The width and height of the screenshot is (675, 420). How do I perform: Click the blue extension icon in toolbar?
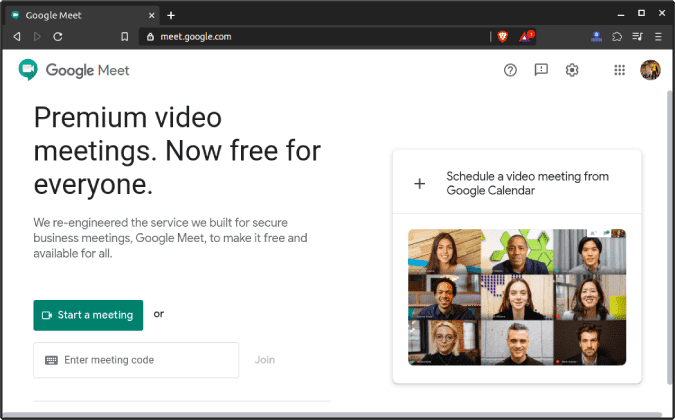pyautogui.click(x=596, y=37)
